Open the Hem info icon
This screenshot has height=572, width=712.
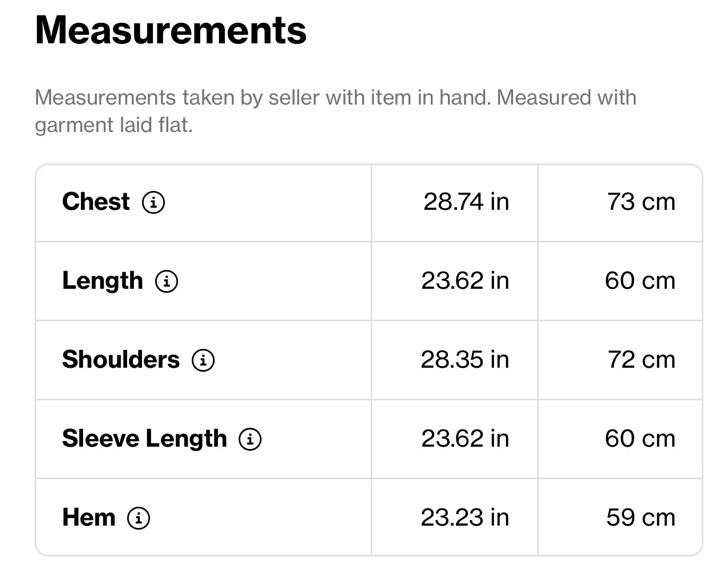click(x=138, y=518)
